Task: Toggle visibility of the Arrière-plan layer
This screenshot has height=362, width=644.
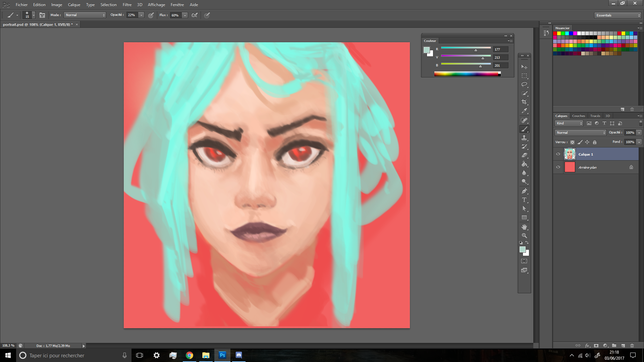Action: pos(558,167)
